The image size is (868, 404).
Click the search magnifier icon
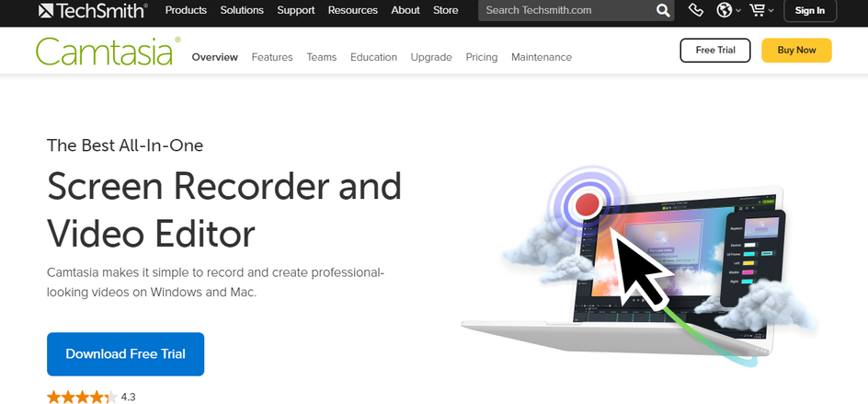coord(663,10)
